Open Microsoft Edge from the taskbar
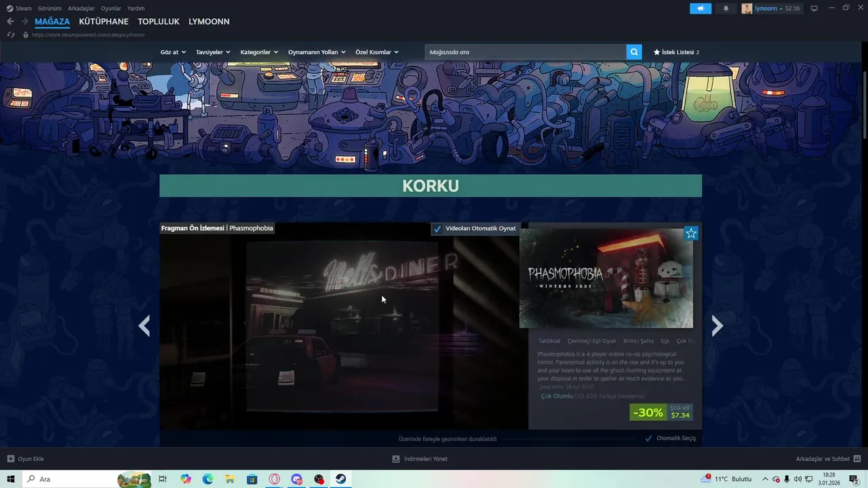868x488 pixels. click(x=208, y=479)
